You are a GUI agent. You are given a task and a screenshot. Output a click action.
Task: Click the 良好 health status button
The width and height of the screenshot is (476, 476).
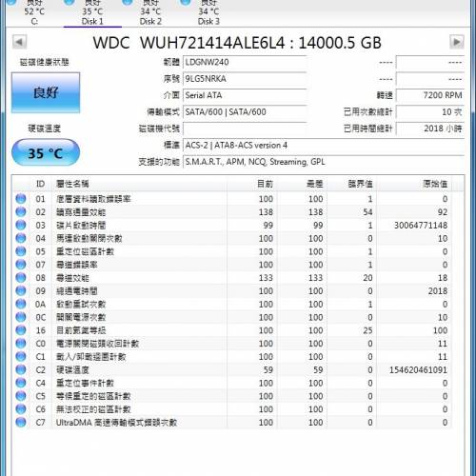(46, 92)
